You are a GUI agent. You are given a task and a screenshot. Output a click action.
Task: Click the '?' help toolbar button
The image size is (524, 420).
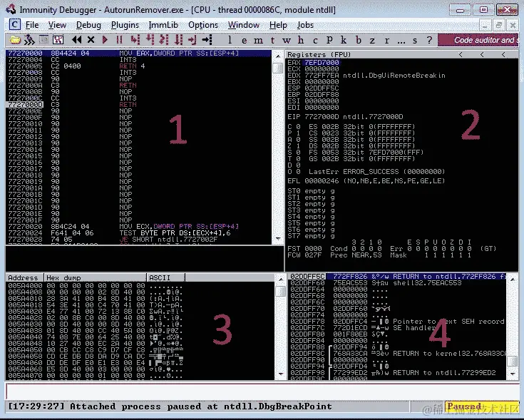pyautogui.click(x=429, y=41)
